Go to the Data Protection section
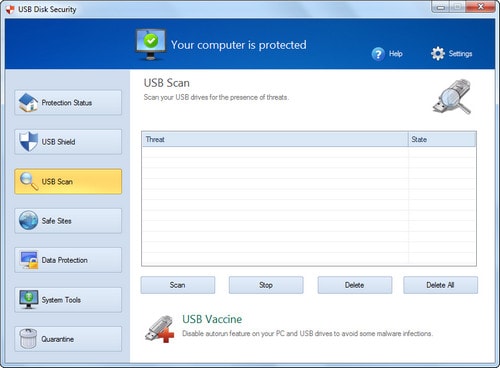500x368 pixels. (68, 260)
